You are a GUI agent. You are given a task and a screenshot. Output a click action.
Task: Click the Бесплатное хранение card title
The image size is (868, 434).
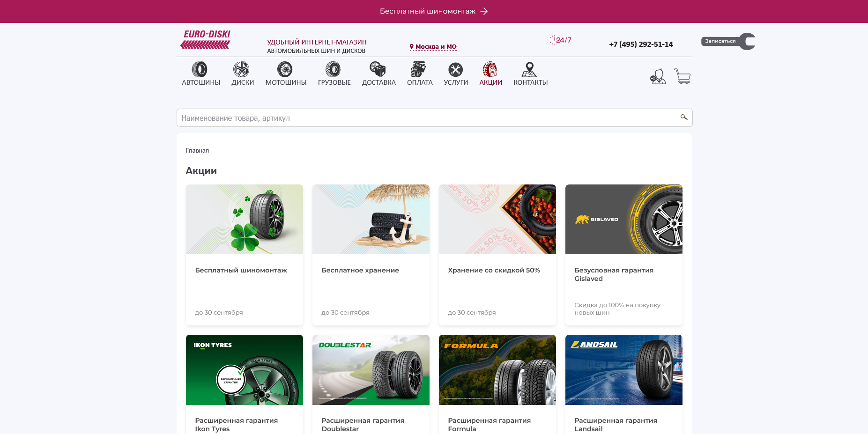(360, 270)
